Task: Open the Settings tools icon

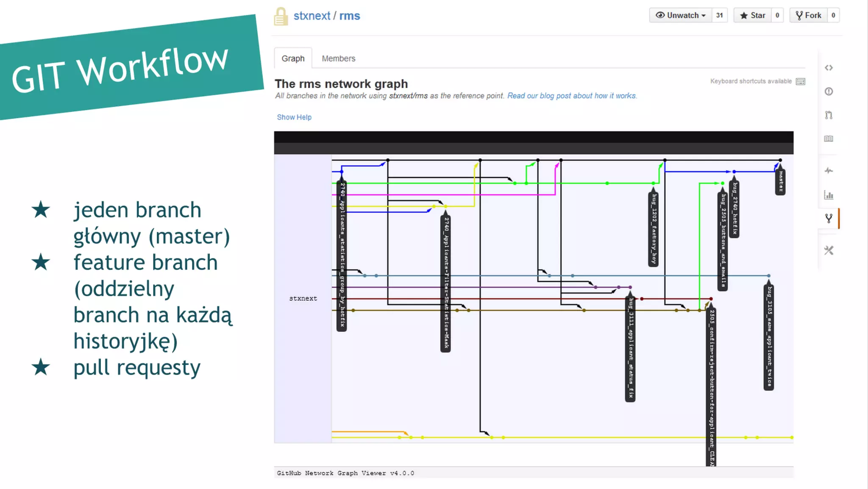Action: [829, 250]
